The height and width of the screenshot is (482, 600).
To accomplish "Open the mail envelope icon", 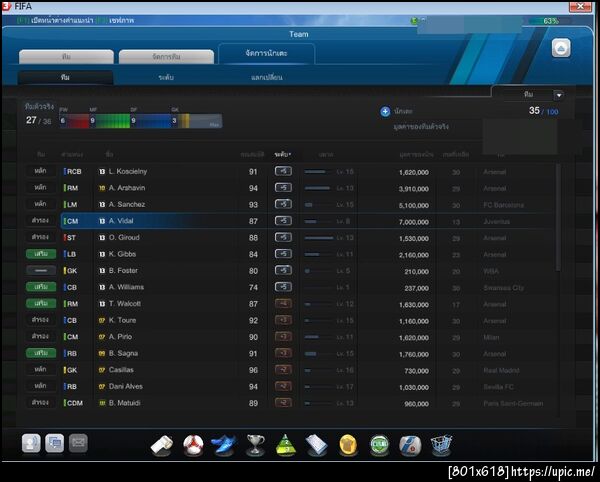I will (78, 443).
